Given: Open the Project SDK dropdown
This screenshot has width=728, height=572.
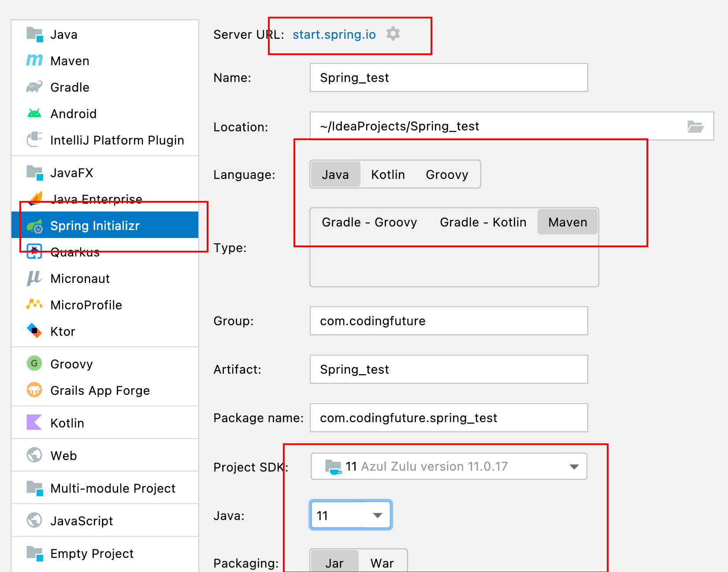Looking at the screenshot, I should (x=449, y=466).
